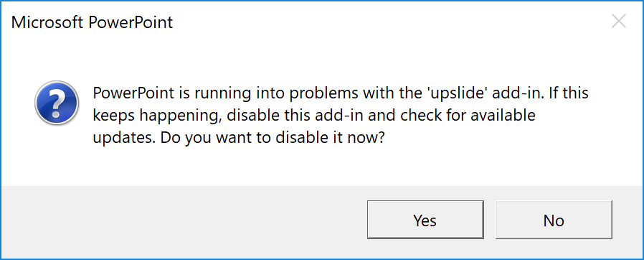Decline the prompt using the No button
This screenshot has width=644, height=260.
pyautogui.click(x=554, y=220)
